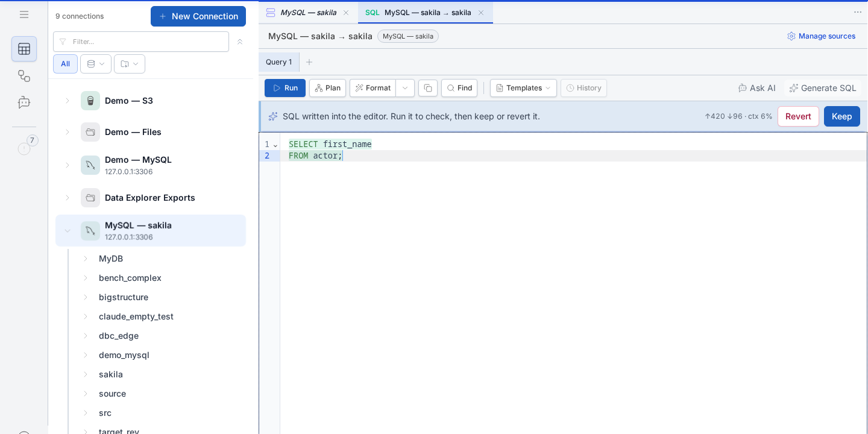Add a new query tab with plus

tap(309, 62)
